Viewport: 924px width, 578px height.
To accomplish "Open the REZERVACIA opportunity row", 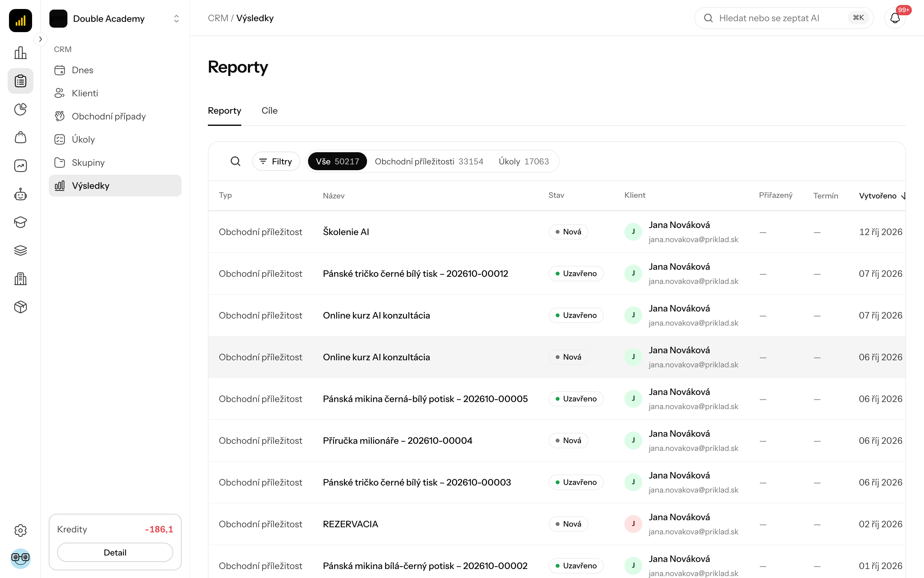I will 557,524.
